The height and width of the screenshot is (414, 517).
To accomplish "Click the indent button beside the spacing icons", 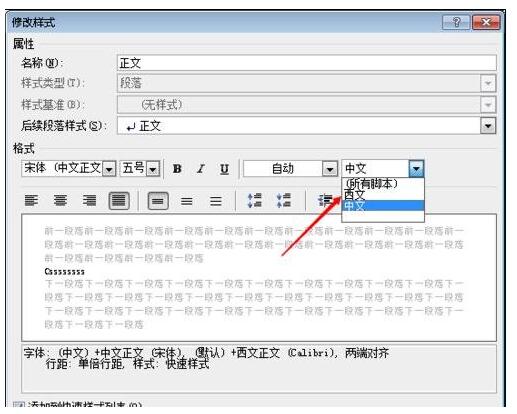I will point(325,201).
